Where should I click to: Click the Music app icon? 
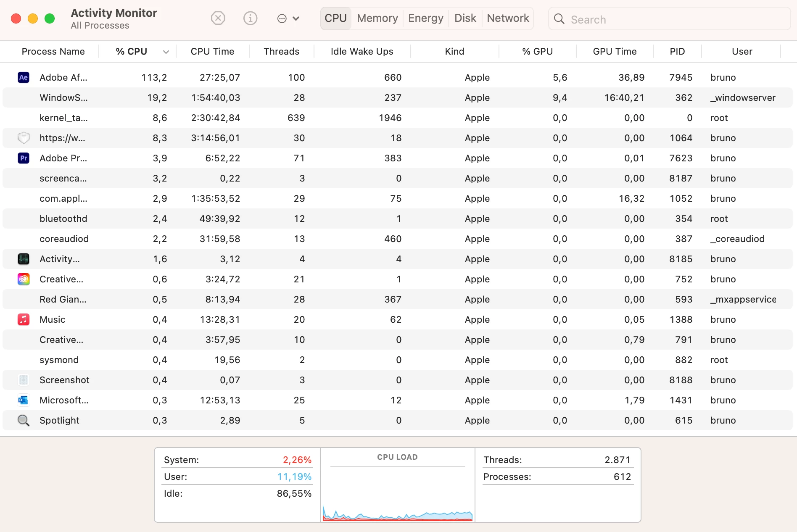24,319
